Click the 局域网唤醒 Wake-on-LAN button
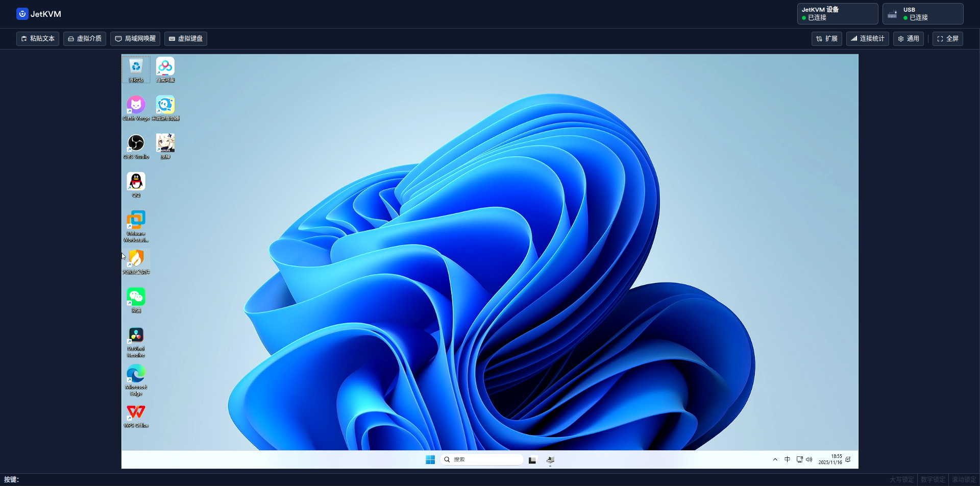 pos(135,39)
